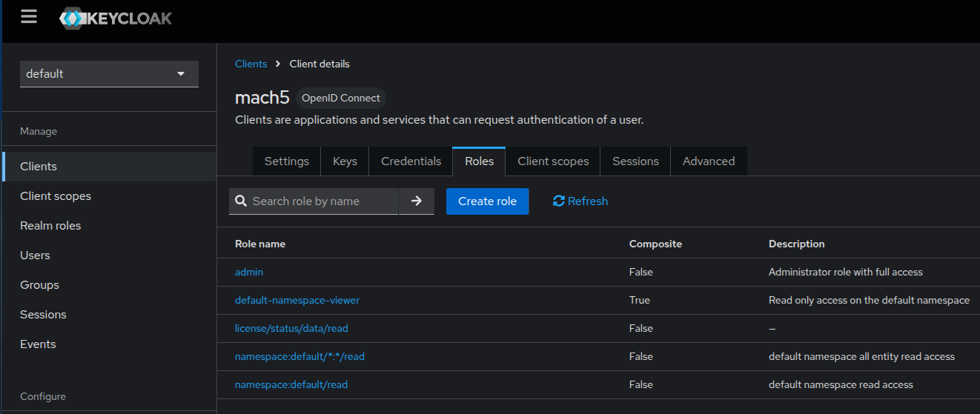
Task: Open the admin role link
Action: [x=249, y=273]
